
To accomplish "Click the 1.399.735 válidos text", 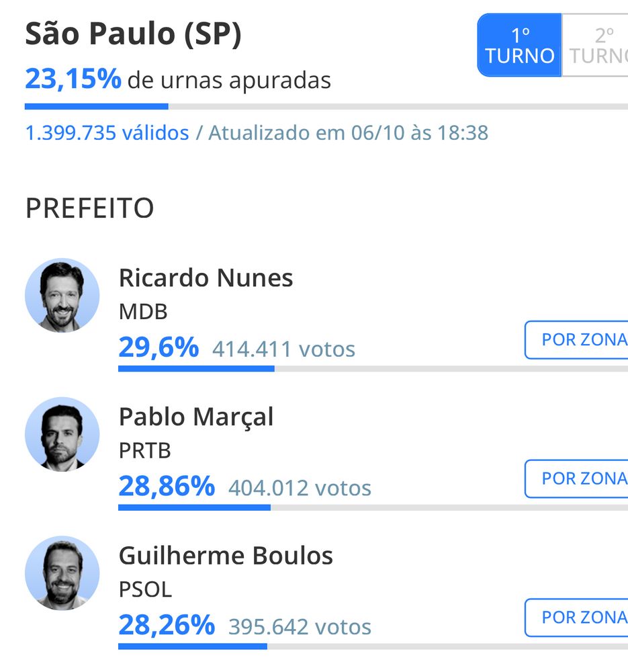I will tap(107, 133).
